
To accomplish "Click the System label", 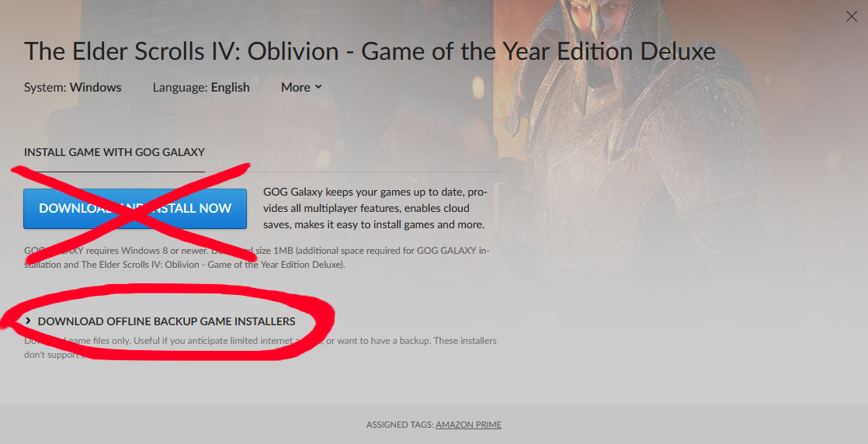I will (x=45, y=87).
